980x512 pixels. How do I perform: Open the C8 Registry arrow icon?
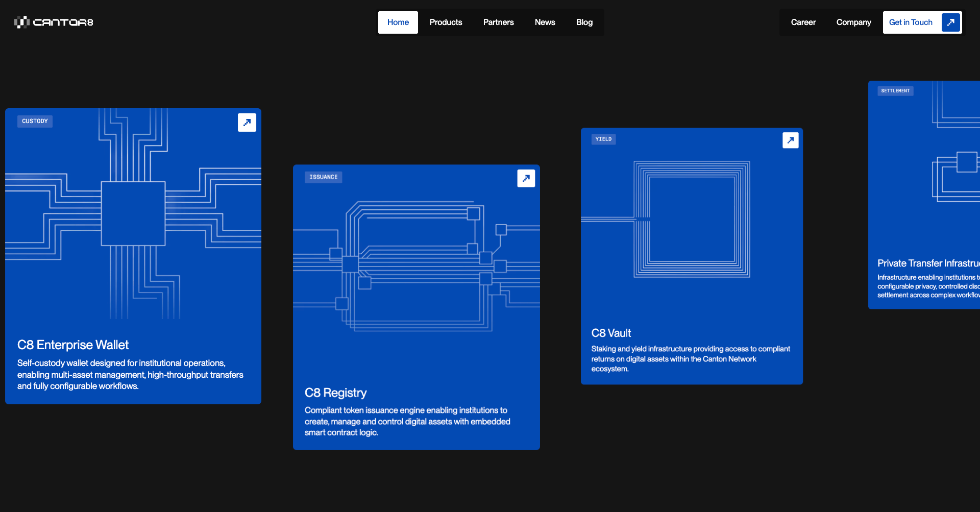pyautogui.click(x=526, y=178)
